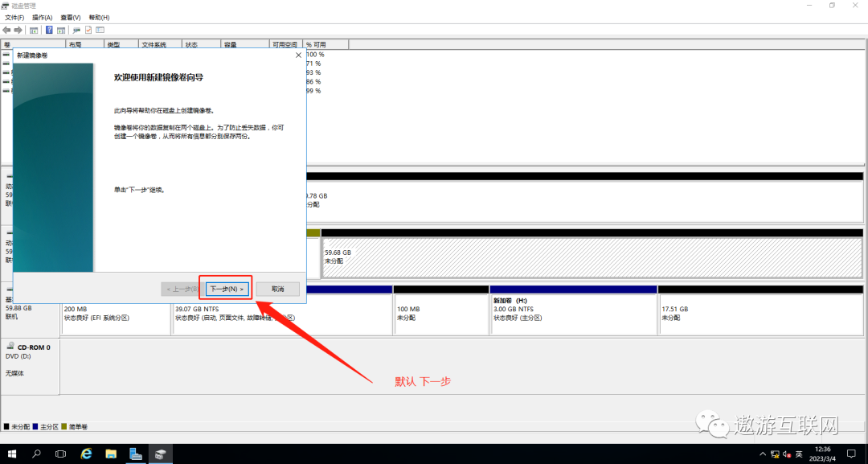Viewport: 868px width, 464px height.
Task: Close the 新建镜像卷 wizard dialog
Action: (298, 55)
